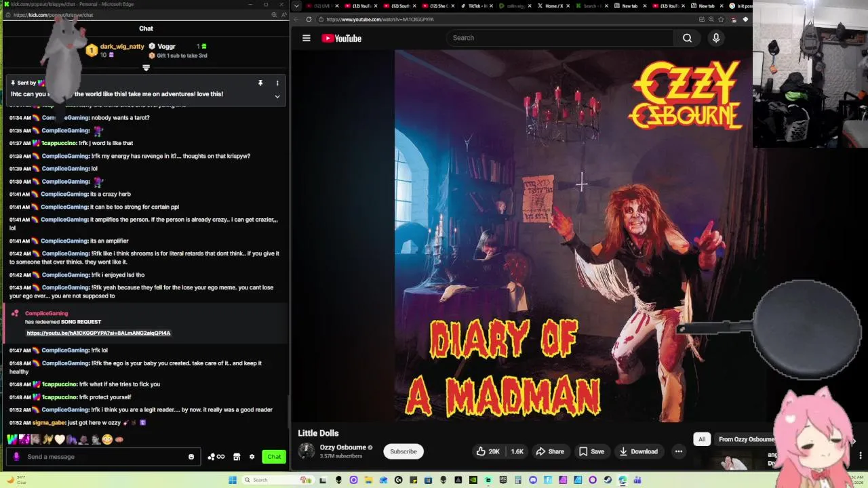868x488 pixels.
Task: Open browser tab search dropdown arrow
Action: coord(296,6)
